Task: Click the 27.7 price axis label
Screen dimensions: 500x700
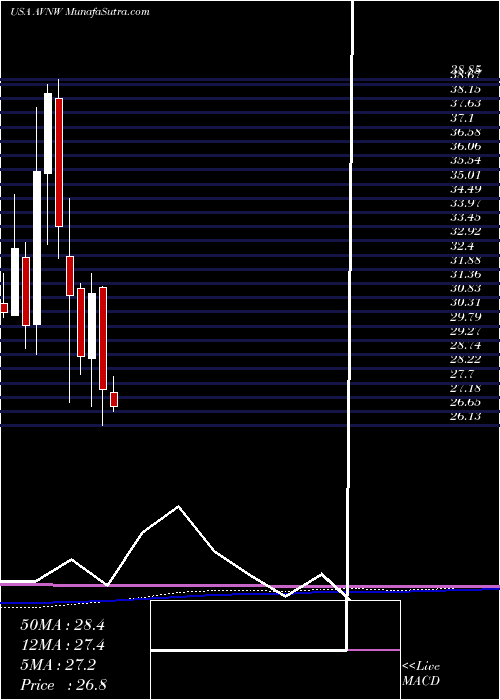Action: 463,374
